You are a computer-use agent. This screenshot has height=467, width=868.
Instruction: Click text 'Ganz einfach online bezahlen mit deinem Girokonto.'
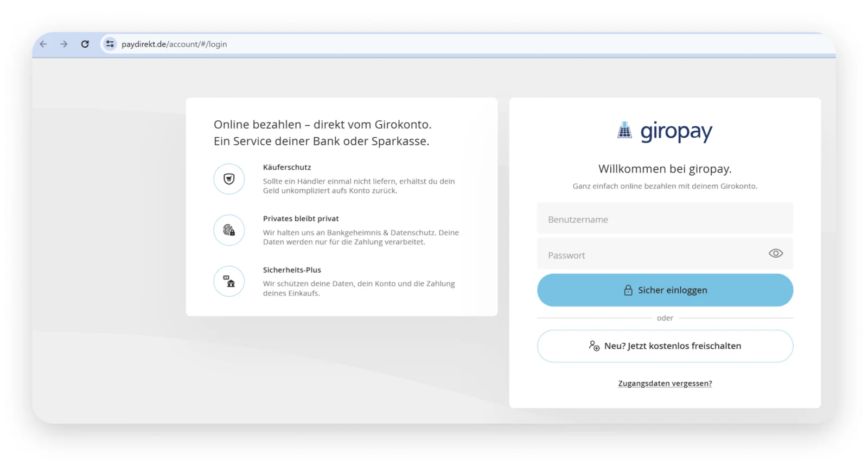[x=665, y=186]
